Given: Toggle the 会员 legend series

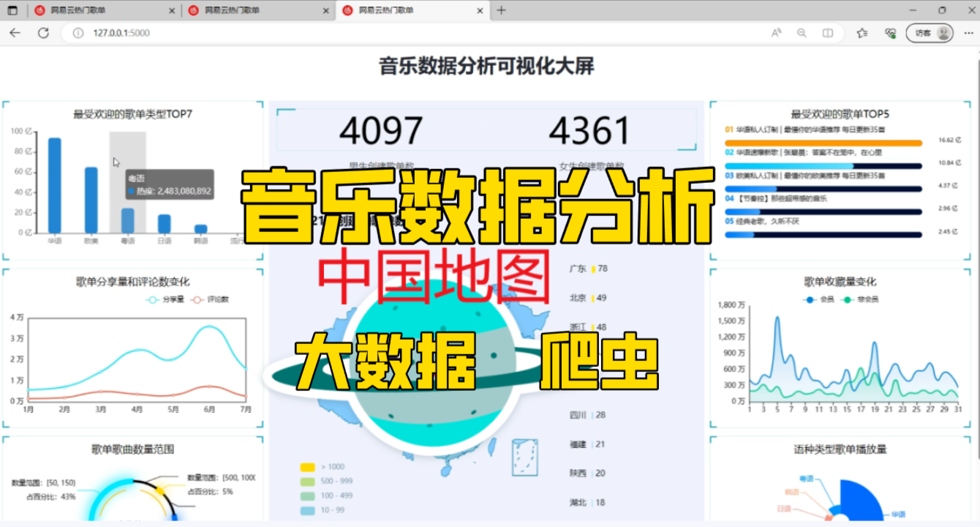Looking at the screenshot, I should pos(819,299).
